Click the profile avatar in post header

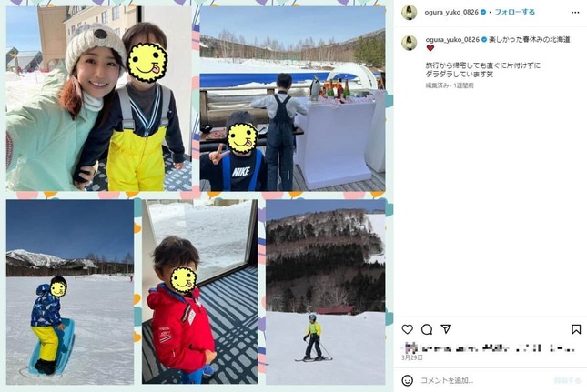[410, 13]
